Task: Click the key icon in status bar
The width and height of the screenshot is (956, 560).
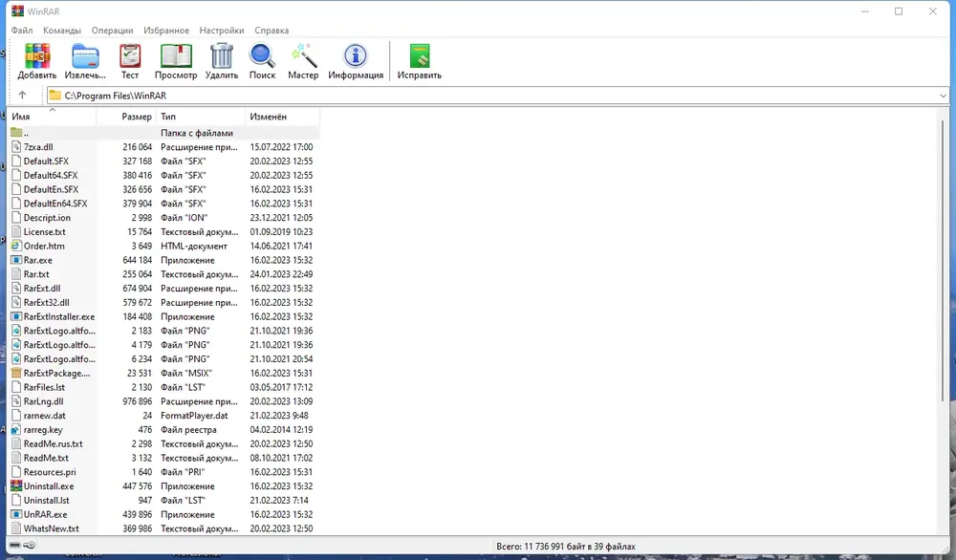Action: point(29,546)
